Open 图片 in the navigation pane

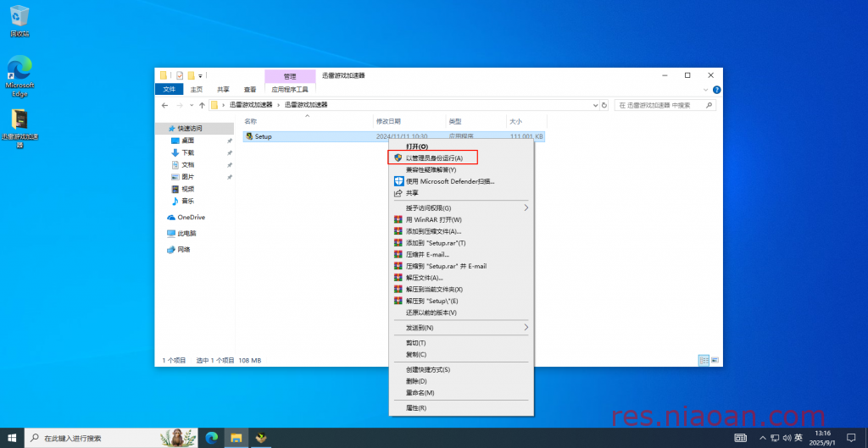point(187,177)
